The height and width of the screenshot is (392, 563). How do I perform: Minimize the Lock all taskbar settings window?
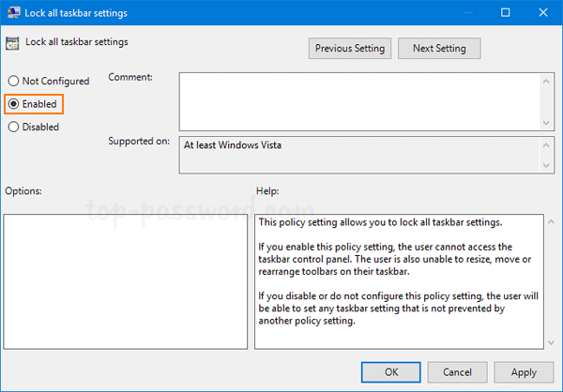click(x=463, y=13)
